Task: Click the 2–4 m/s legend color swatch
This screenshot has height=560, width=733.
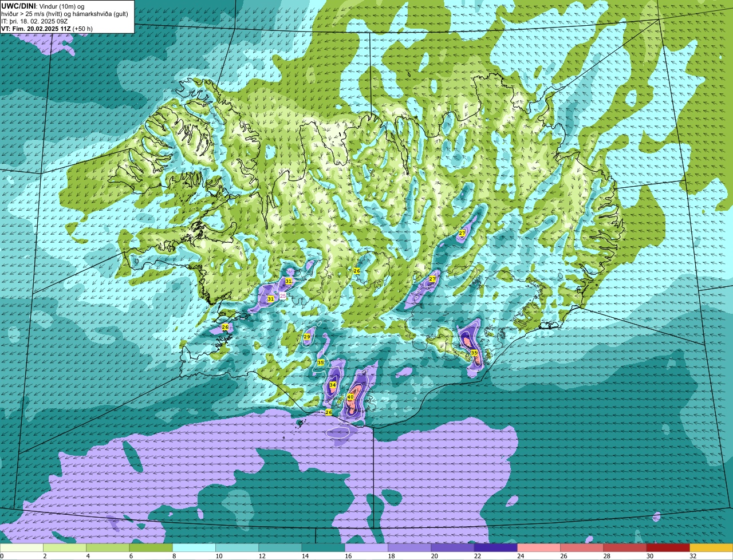Action: click(65, 548)
